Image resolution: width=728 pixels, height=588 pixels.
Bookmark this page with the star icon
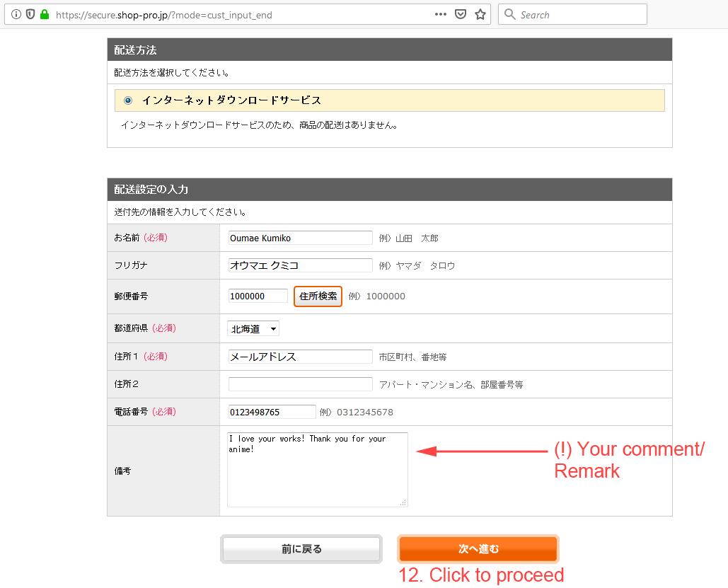480,14
